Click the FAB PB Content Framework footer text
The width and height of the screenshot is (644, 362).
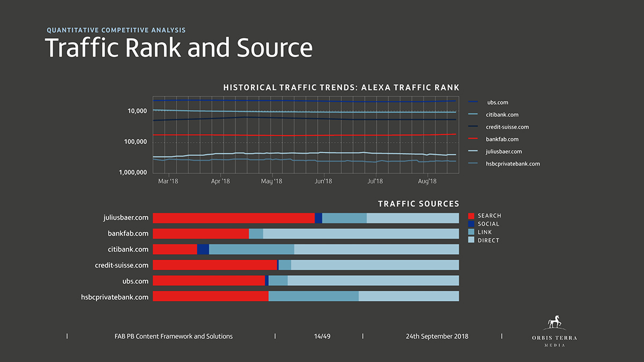coord(174,336)
